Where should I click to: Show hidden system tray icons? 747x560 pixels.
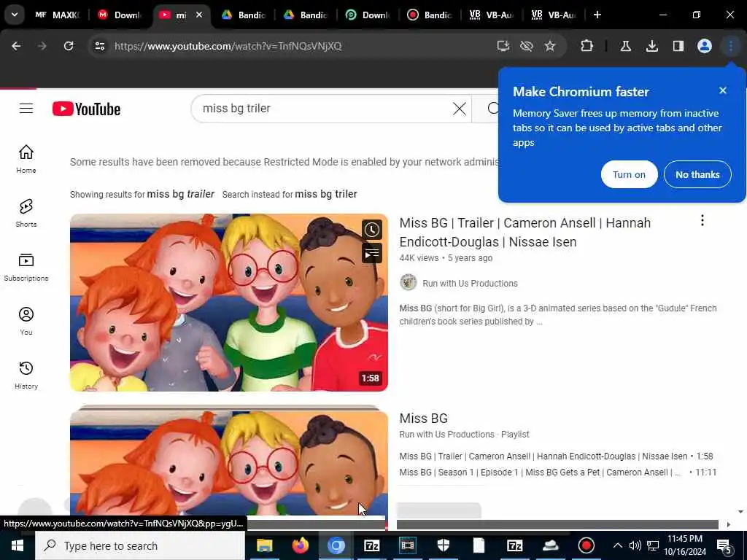(617, 545)
